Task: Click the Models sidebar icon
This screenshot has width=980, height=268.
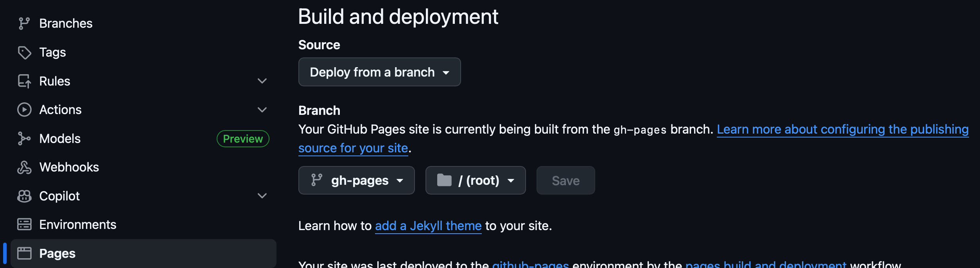Action: (x=24, y=139)
